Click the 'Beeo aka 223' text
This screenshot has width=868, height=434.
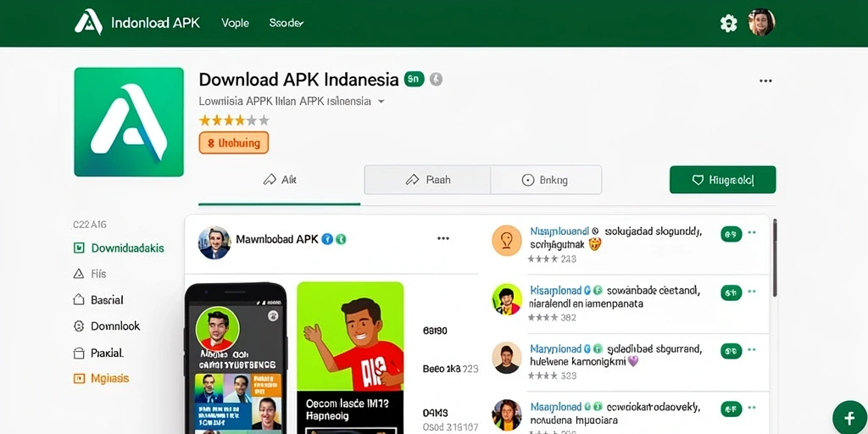pos(451,369)
